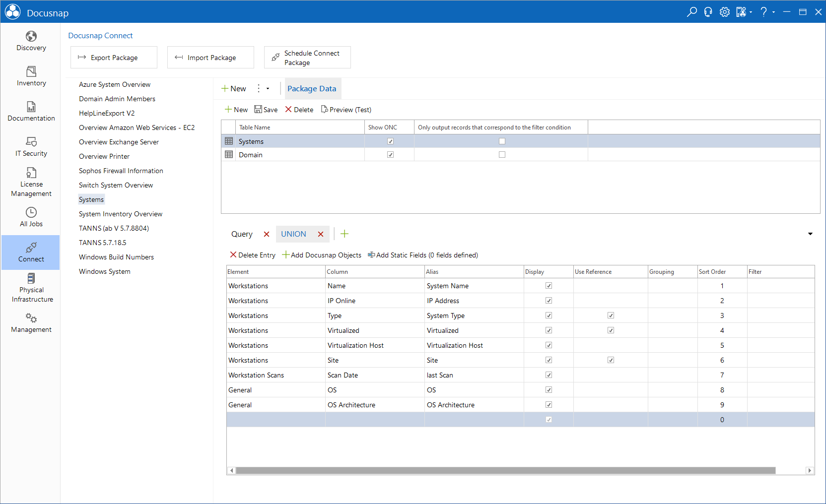
Task: Enable filter condition output for Systems table
Action: pos(502,141)
